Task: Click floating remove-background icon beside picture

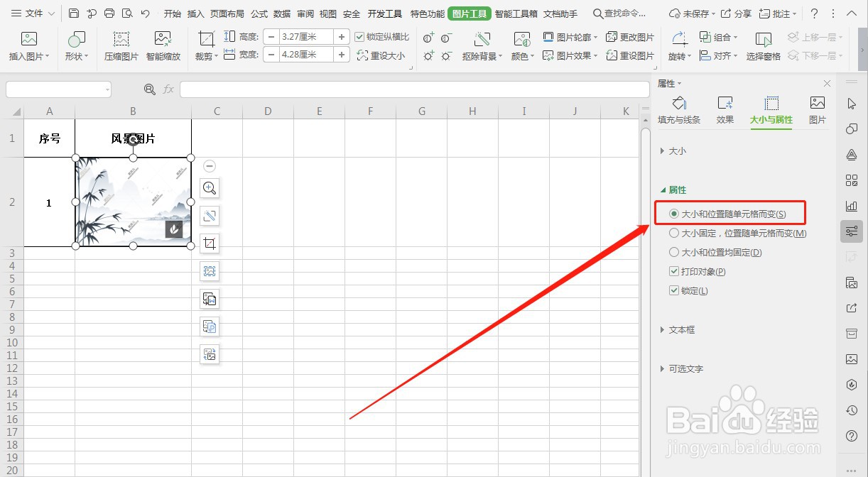Action: [210, 216]
